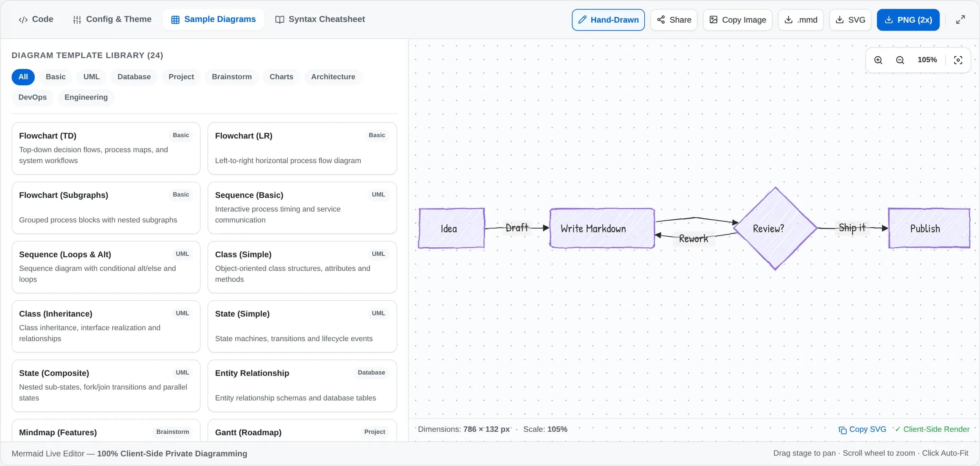The height and width of the screenshot is (466, 980).
Task: Download diagram as SVG
Action: (850, 20)
